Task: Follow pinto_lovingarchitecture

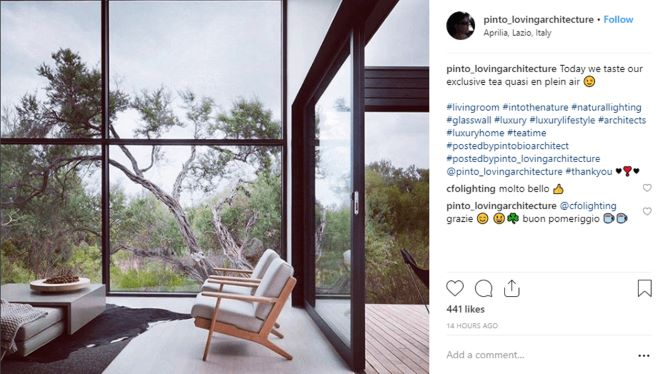Action: click(x=618, y=20)
